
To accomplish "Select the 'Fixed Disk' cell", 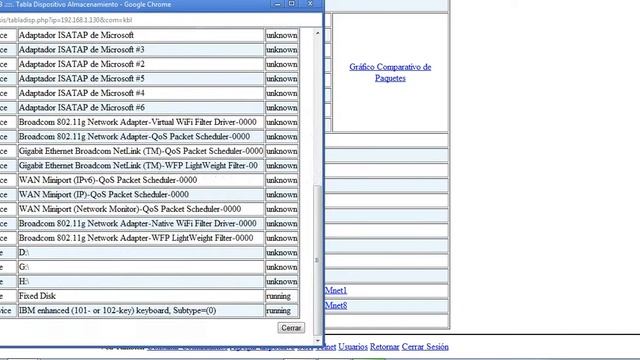I will coord(141,296).
